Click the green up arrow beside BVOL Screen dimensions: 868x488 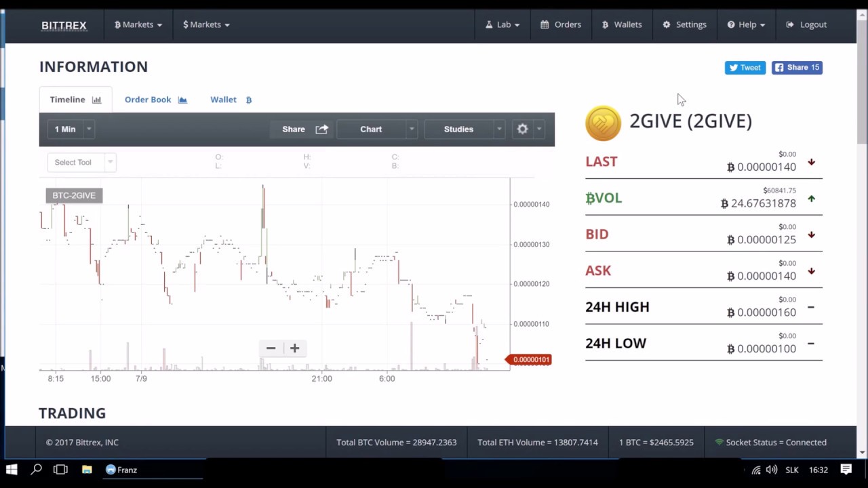[x=811, y=199]
